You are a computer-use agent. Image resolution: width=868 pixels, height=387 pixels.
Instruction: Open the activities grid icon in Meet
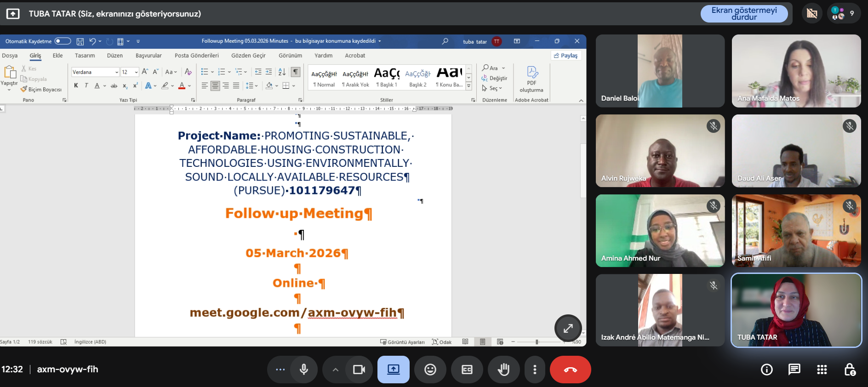[x=822, y=370]
